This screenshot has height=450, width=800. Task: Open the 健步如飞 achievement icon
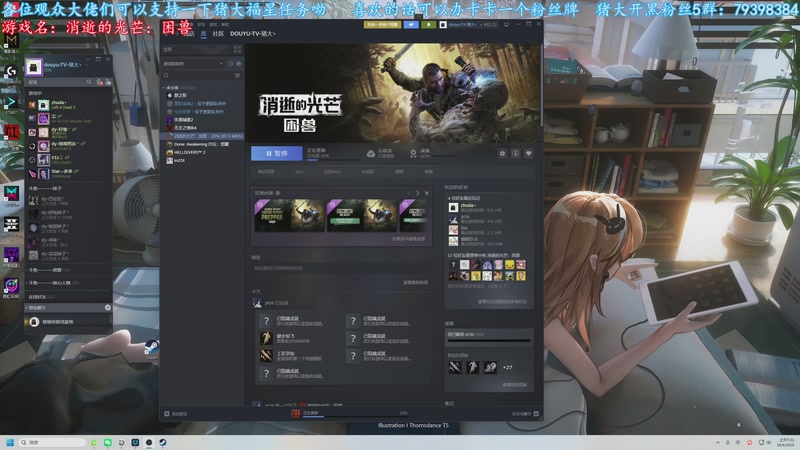coord(266,338)
